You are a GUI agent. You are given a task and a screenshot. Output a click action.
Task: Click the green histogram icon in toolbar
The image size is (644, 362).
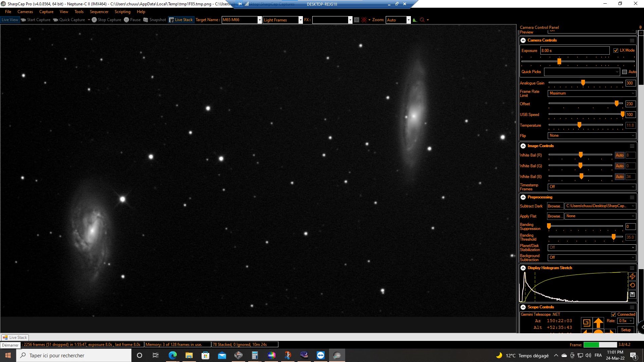[x=415, y=20]
